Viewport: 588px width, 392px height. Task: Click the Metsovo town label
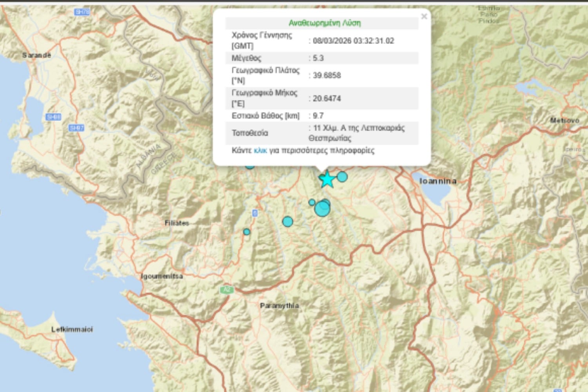pyautogui.click(x=564, y=120)
